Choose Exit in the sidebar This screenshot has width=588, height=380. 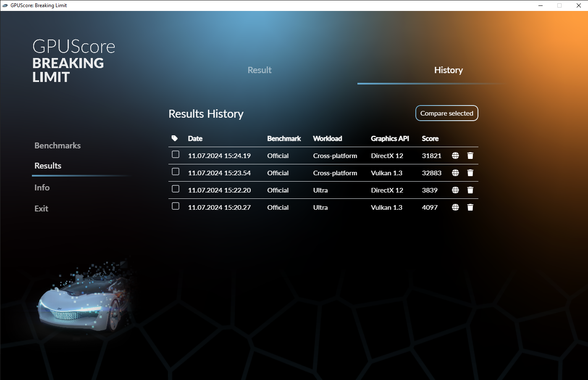[41, 208]
